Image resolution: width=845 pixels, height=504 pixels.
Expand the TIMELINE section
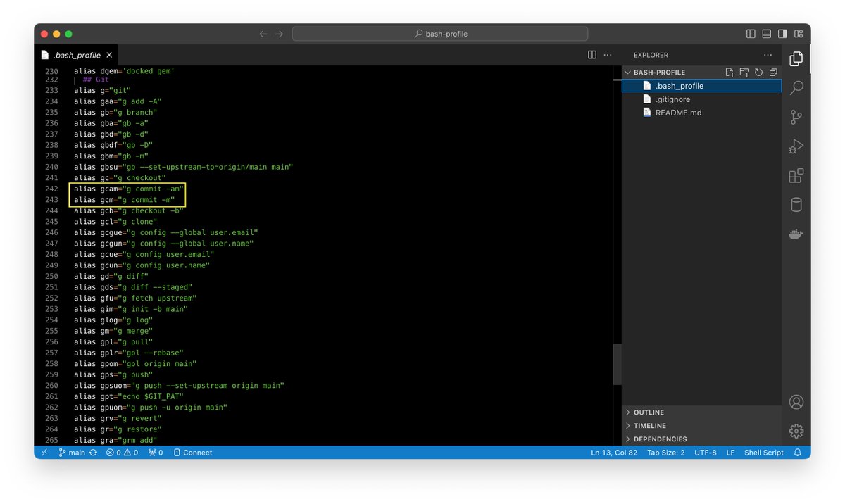coord(702,426)
